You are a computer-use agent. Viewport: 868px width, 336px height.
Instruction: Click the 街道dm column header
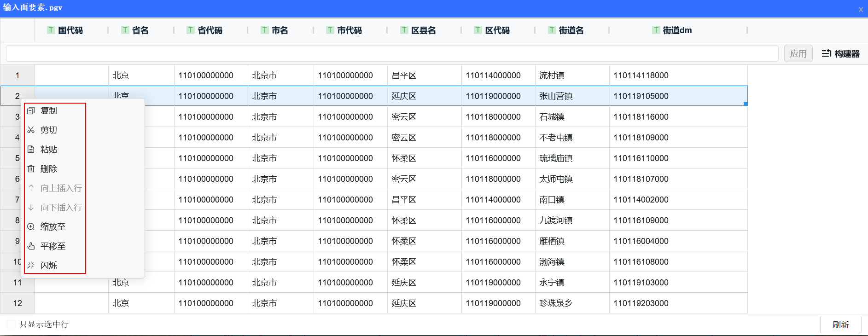[677, 30]
